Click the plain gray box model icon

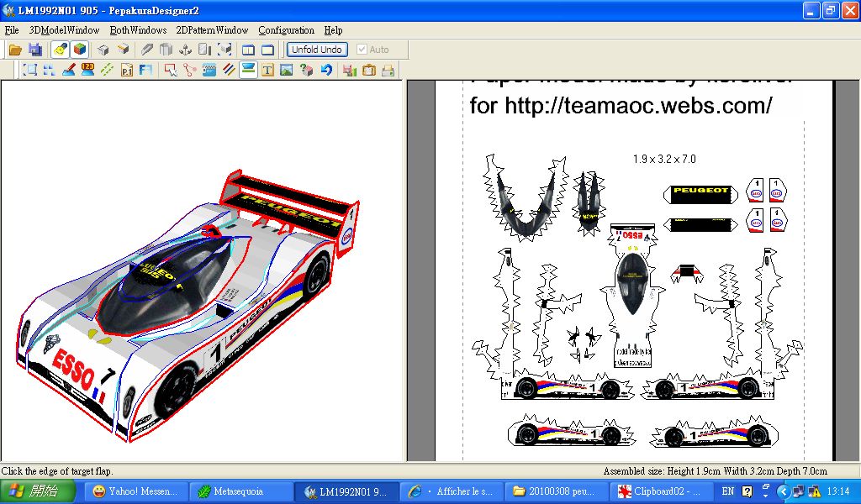tap(103, 50)
